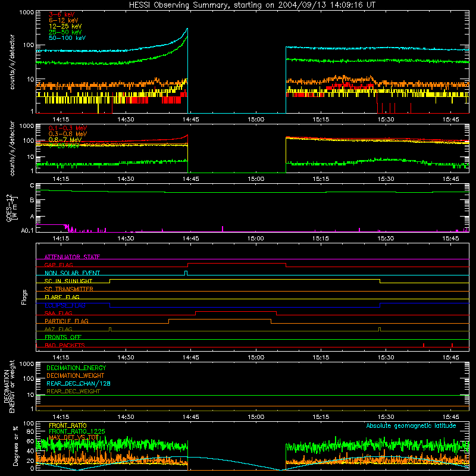This screenshot has height=476, width=476.
Task: Click 14:15 tick label under the MeV plot
Action: pos(61,179)
